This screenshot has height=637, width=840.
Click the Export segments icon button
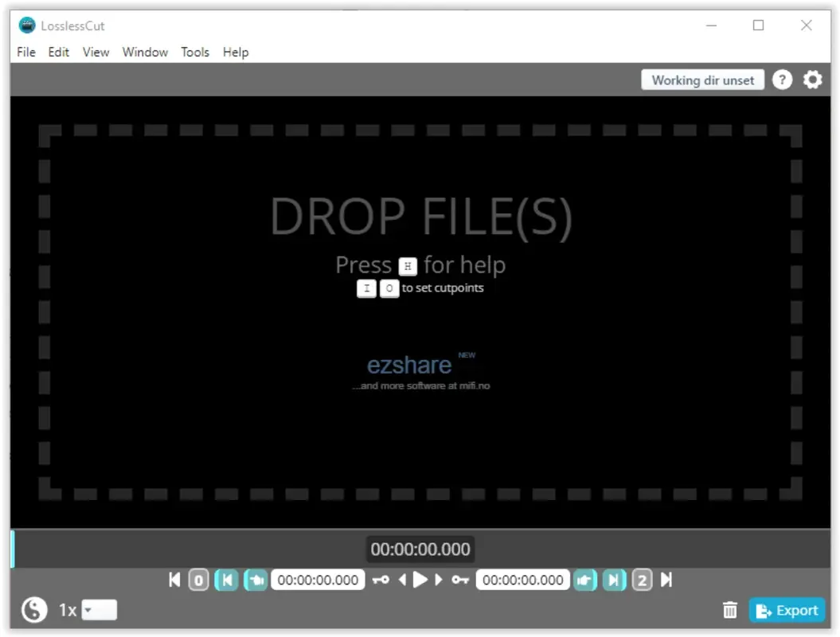pos(787,610)
